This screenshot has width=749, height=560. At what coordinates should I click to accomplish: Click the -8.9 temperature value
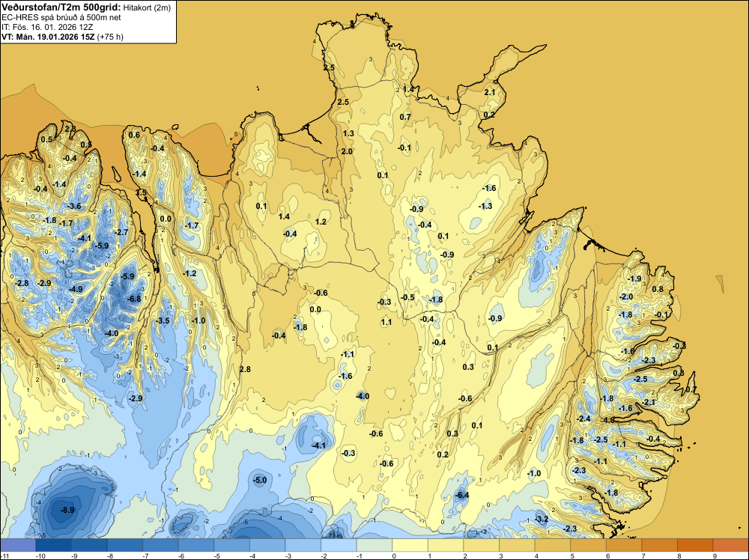coord(68,510)
